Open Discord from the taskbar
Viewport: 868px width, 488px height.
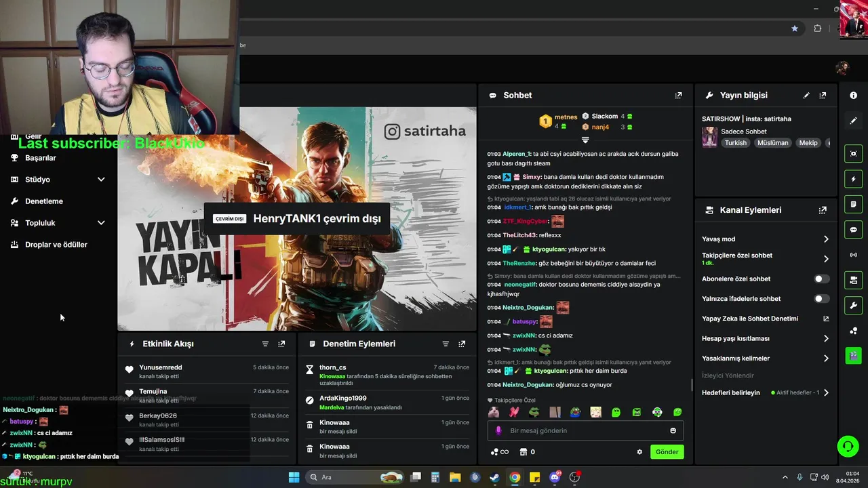coord(555,477)
